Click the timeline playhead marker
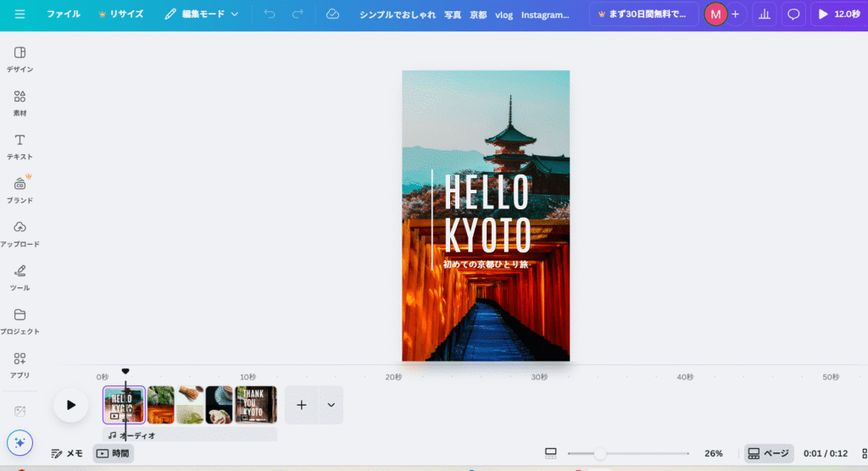The width and height of the screenshot is (868, 471). click(125, 371)
